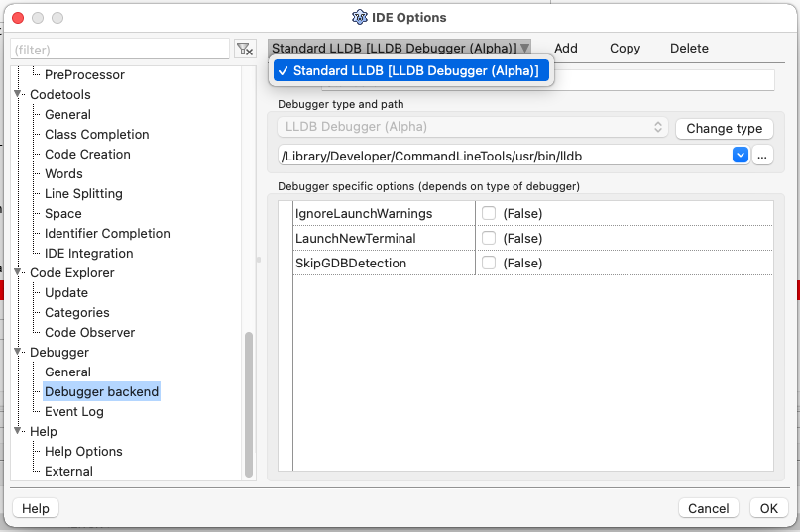The image size is (800, 532).
Task: Click the SkipGDBDetection property name
Action: [351, 263]
